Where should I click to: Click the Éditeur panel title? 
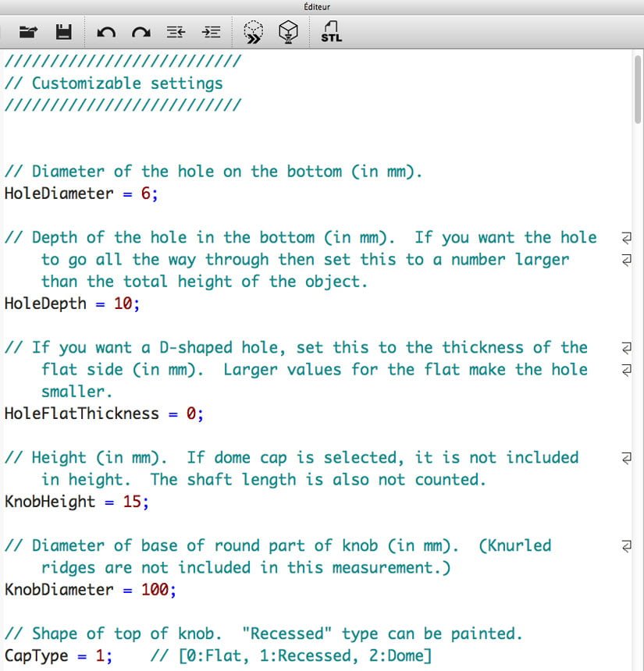click(x=317, y=7)
